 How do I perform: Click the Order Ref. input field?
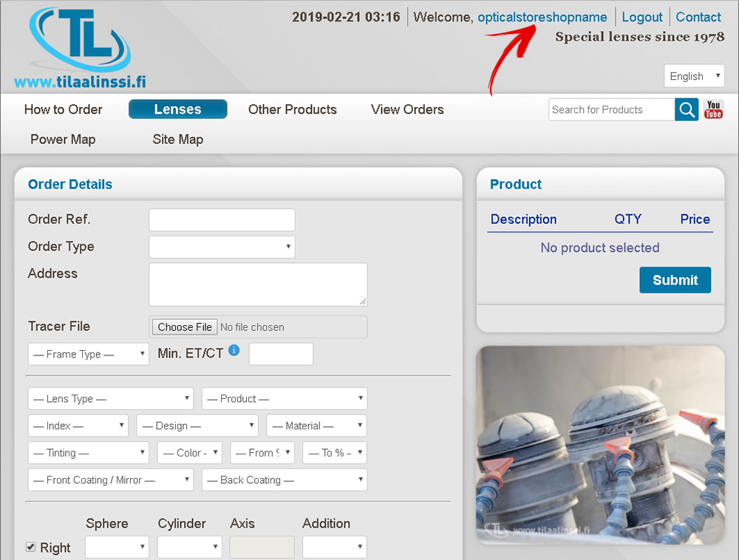click(222, 220)
